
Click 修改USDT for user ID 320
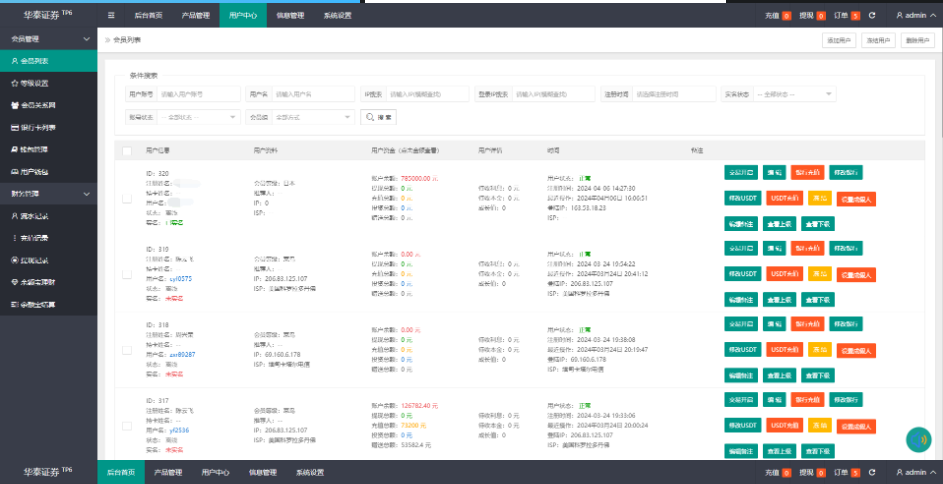(x=743, y=198)
